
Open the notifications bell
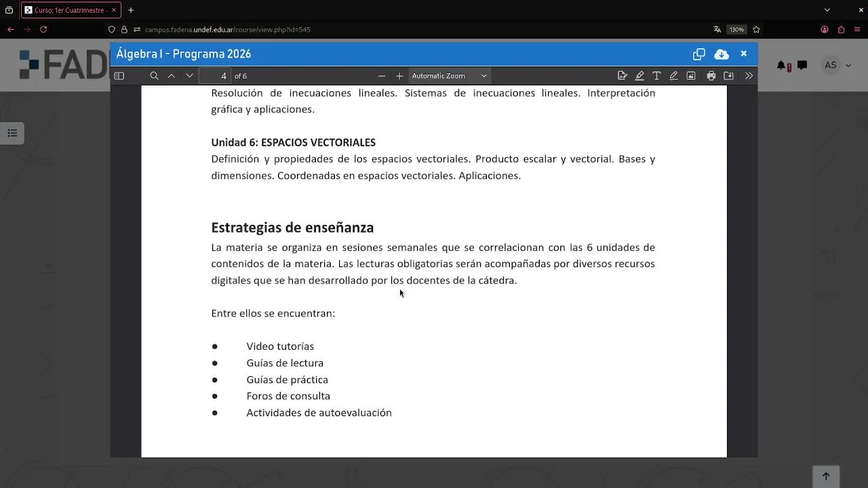pyautogui.click(x=783, y=66)
